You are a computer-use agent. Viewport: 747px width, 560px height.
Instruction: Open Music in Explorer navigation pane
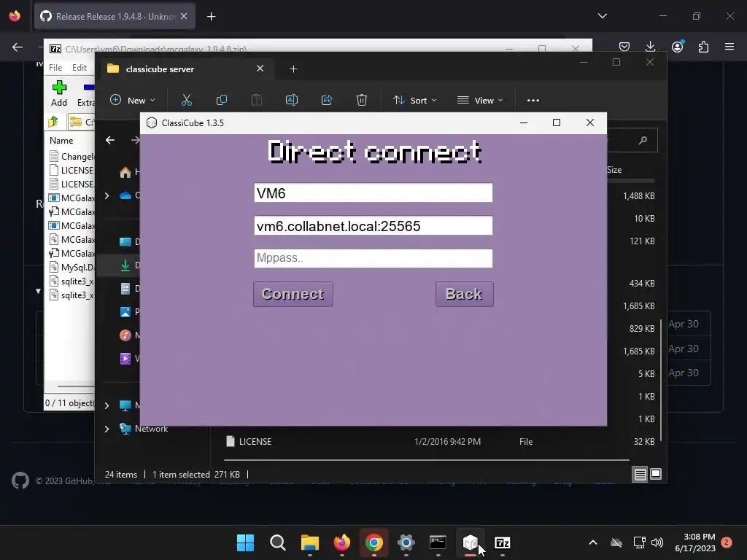[x=129, y=335]
